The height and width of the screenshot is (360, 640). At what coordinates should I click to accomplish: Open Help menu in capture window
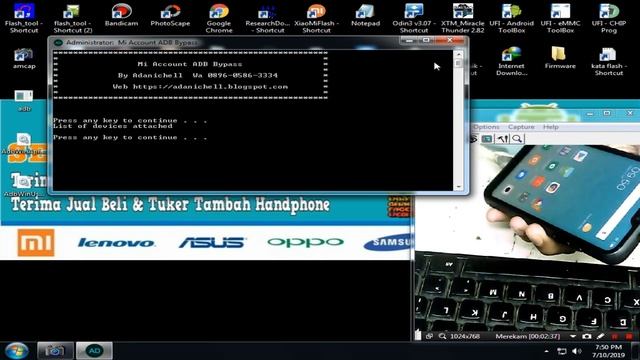coord(551,127)
